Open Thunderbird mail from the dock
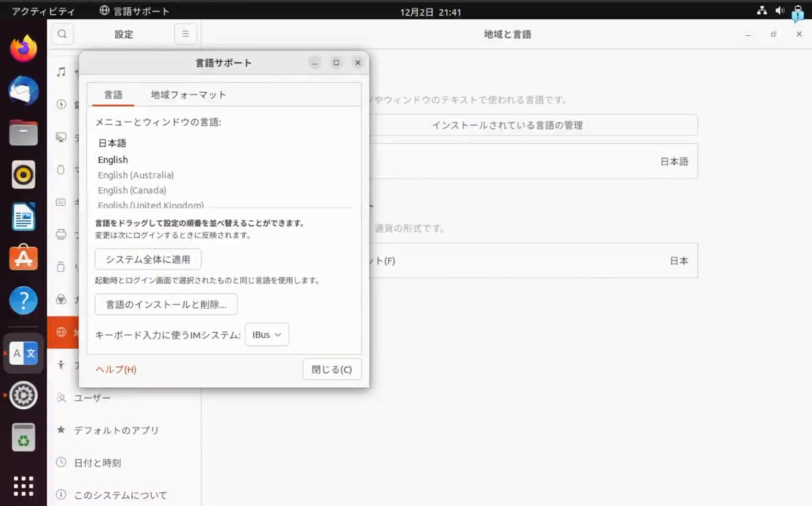The image size is (812, 506). pyautogui.click(x=23, y=90)
